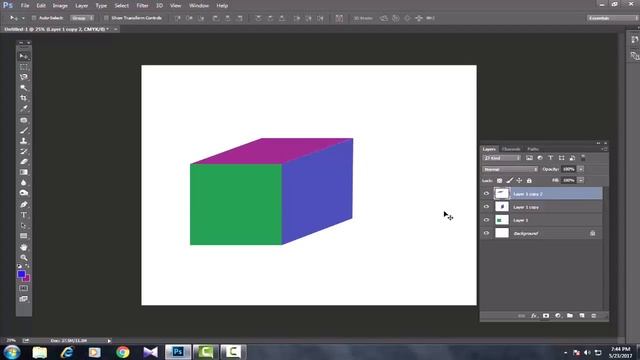Screen dimensions: 640x360
Task: Select the Rectangle shape tool
Action: tap(24, 236)
